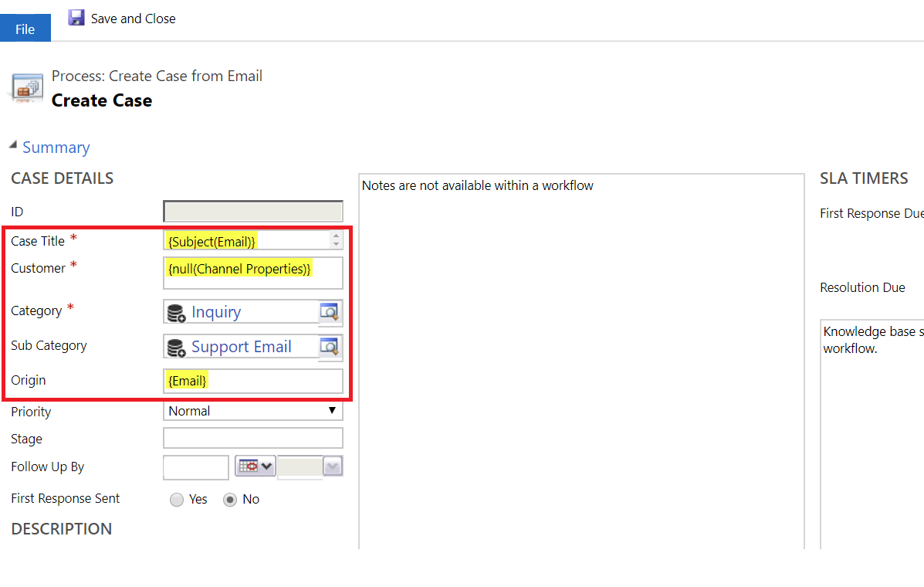Select Yes for First Response Sent
Image resolution: width=924 pixels, height=587 pixels.
click(177, 500)
